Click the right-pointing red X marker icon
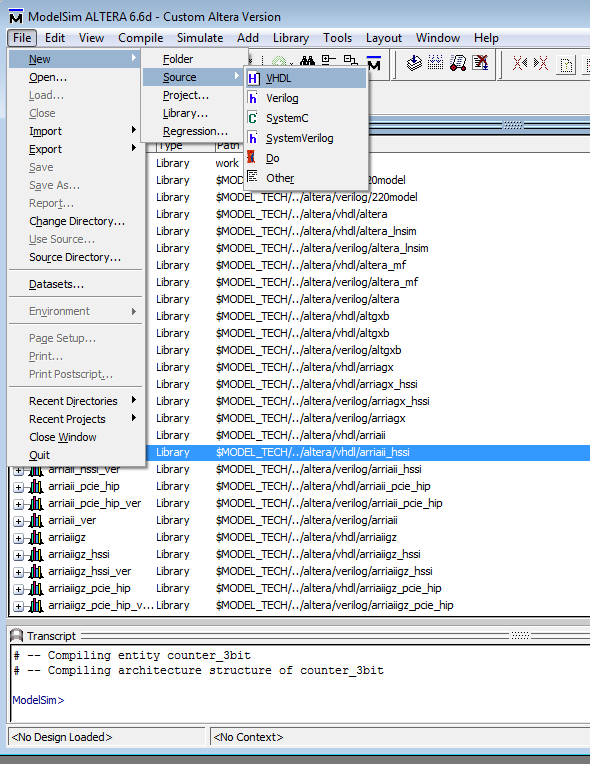This screenshot has width=590, height=764. click(541, 63)
